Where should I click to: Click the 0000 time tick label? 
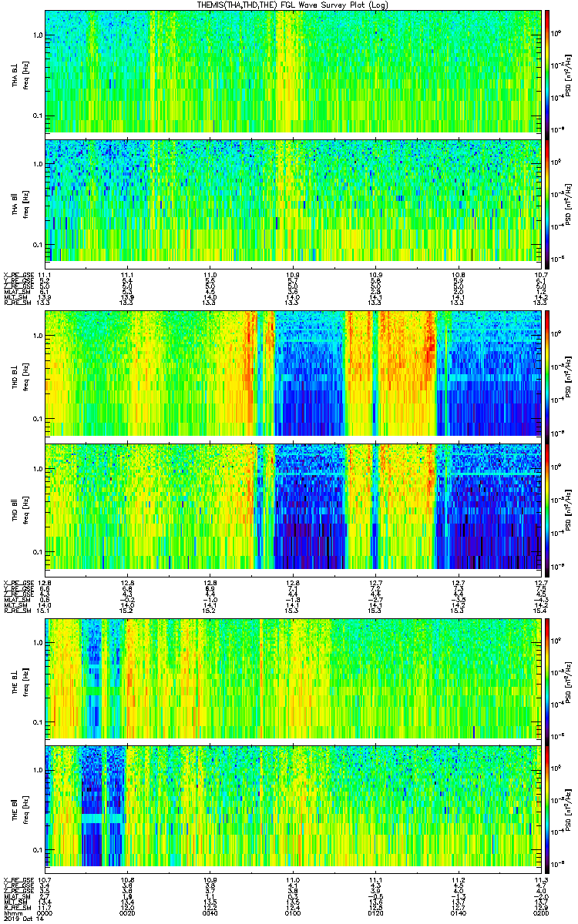(45, 912)
